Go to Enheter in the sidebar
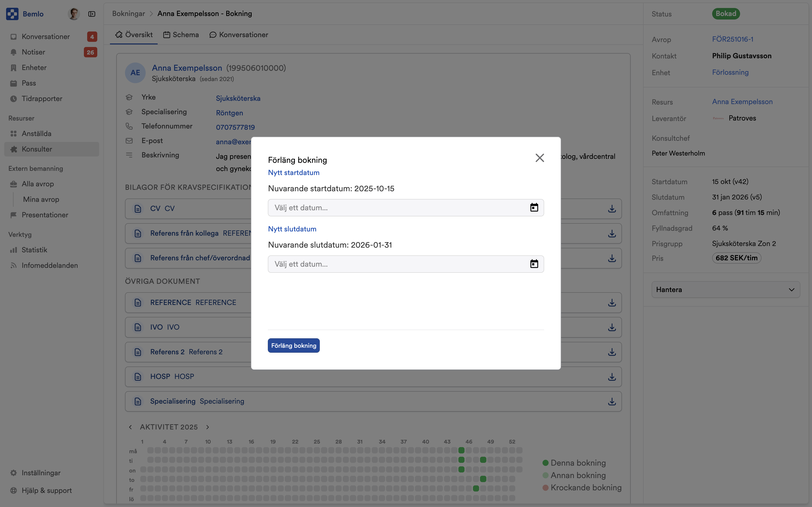The height and width of the screenshot is (507, 812). coord(52,67)
